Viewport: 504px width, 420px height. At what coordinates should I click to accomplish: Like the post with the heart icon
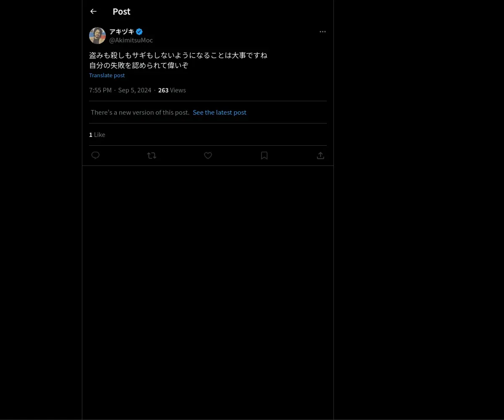[x=208, y=155]
